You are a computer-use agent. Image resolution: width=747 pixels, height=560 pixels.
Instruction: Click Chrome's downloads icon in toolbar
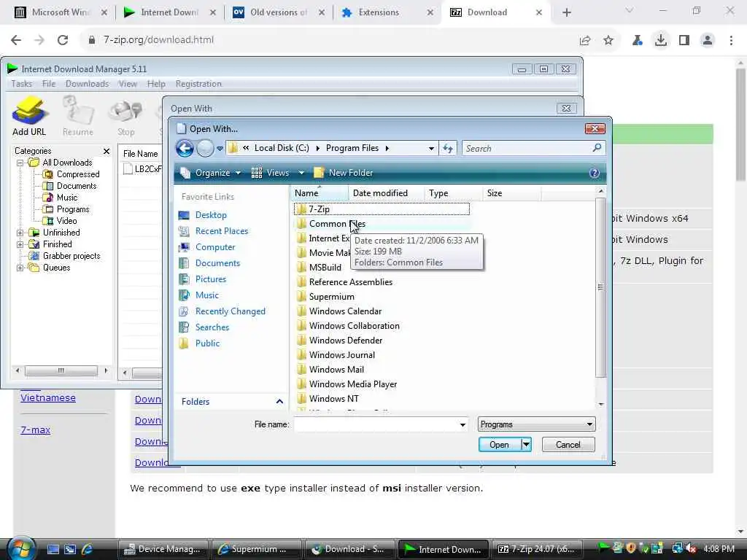pos(660,40)
